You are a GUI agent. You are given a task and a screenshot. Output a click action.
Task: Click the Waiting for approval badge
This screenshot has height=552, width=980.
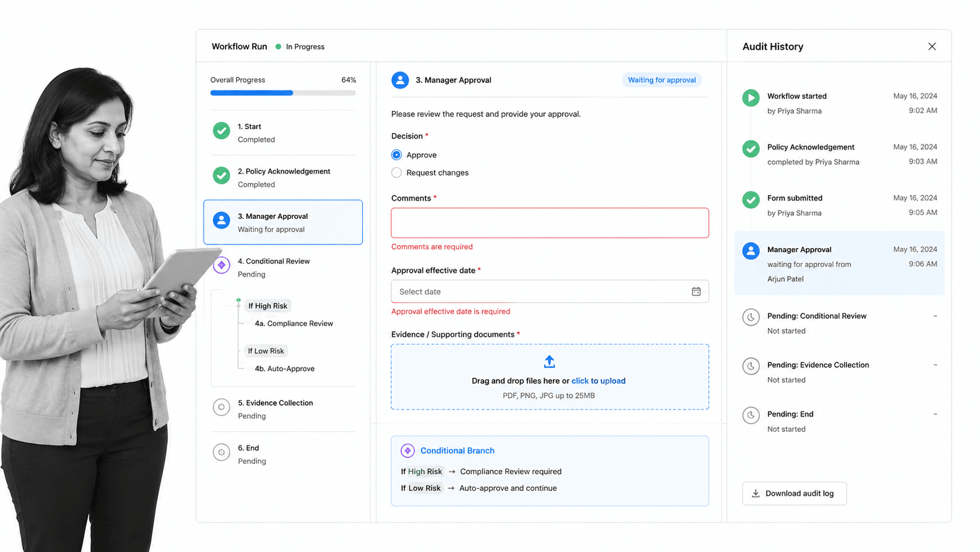point(662,80)
